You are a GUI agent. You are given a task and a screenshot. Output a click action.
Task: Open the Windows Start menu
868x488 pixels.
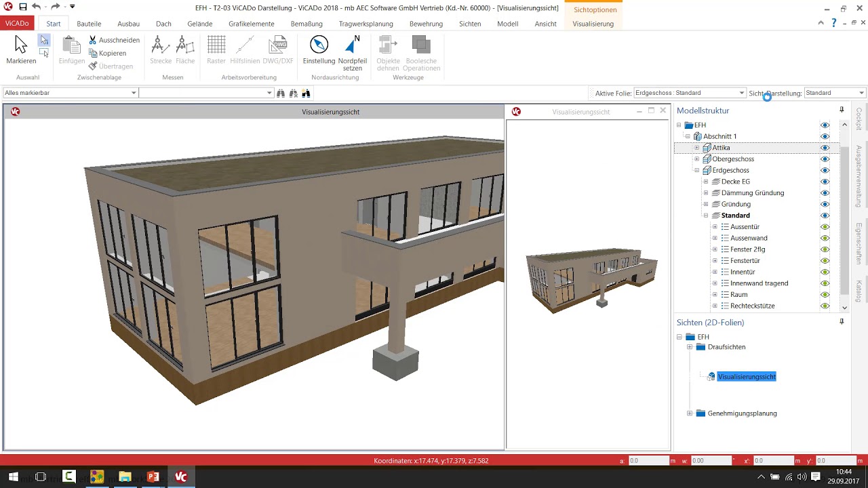(13, 477)
